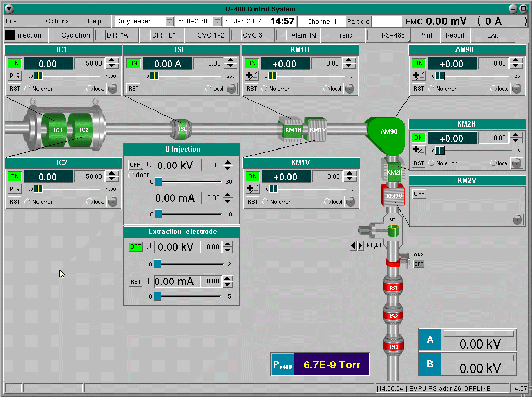Click the round local knob in IC1 panel

tap(113, 89)
